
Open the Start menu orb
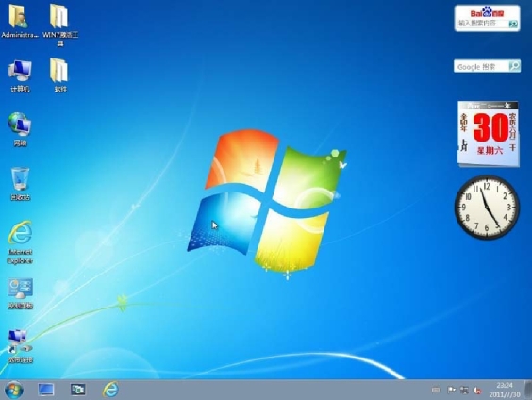pos(14,390)
